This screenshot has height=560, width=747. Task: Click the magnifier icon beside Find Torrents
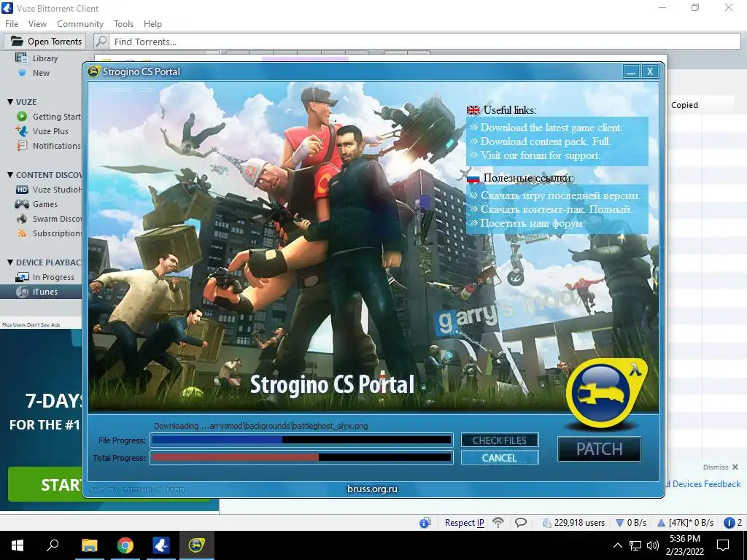click(101, 42)
